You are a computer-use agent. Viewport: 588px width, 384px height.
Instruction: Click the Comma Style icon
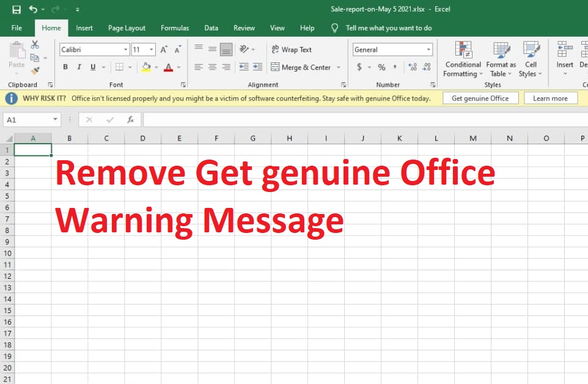pos(395,67)
